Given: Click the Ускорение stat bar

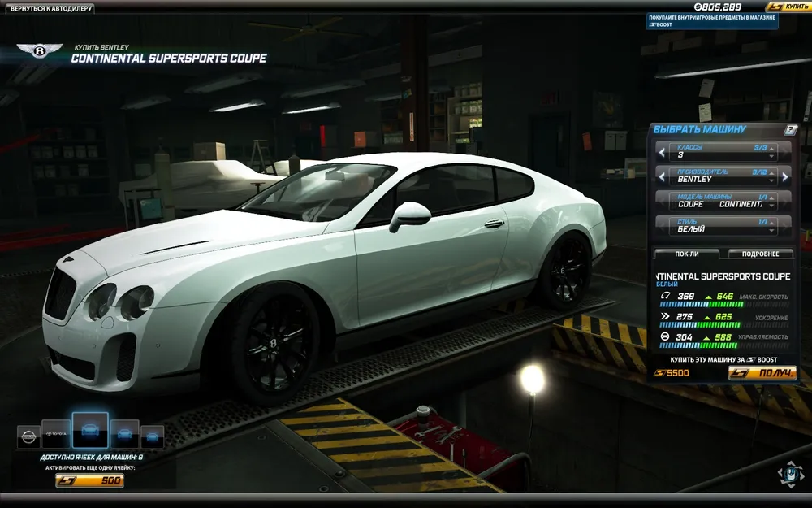Looking at the screenshot, I should pyautogui.click(x=723, y=325).
